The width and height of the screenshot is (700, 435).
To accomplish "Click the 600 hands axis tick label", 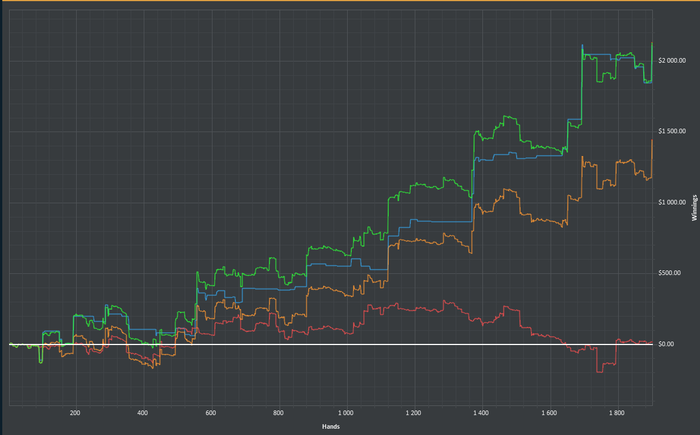I will 211,413.
